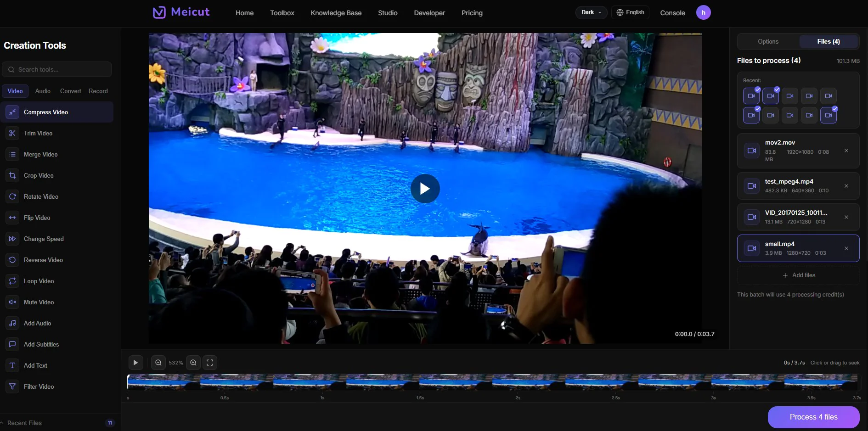868x431 pixels.
Task: Choose the Crop Video tool
Action: (x=57, y=175)
